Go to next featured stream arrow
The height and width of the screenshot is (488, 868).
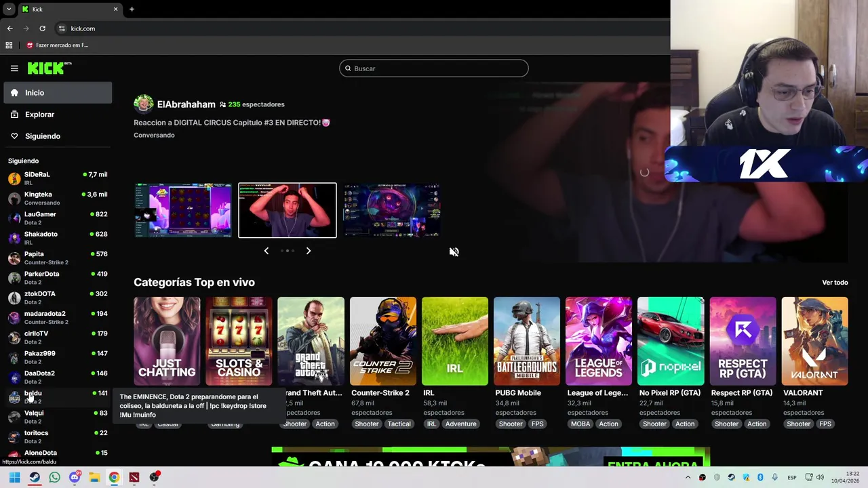tap(309, 251)
